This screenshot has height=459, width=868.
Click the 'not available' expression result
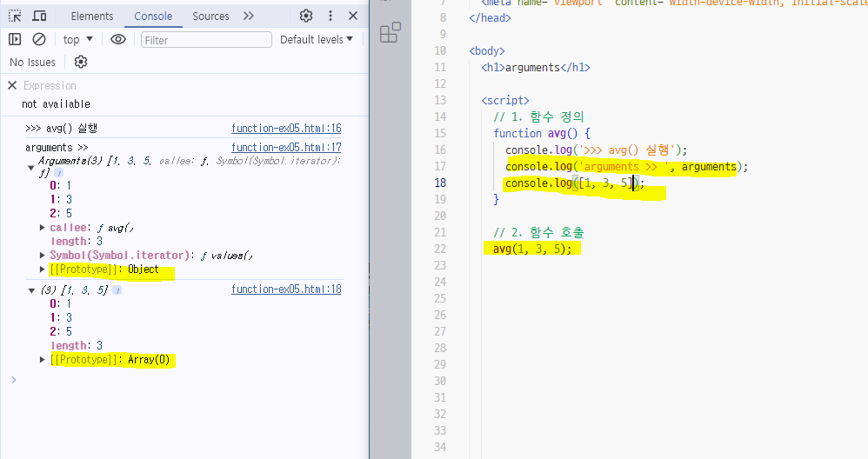click(x=56, y=104)
